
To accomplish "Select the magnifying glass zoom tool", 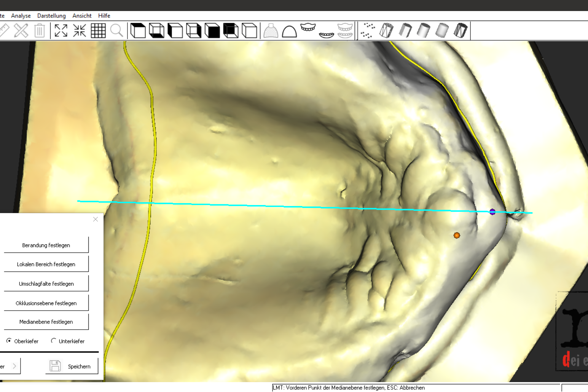I will click(x=117, y=30).
